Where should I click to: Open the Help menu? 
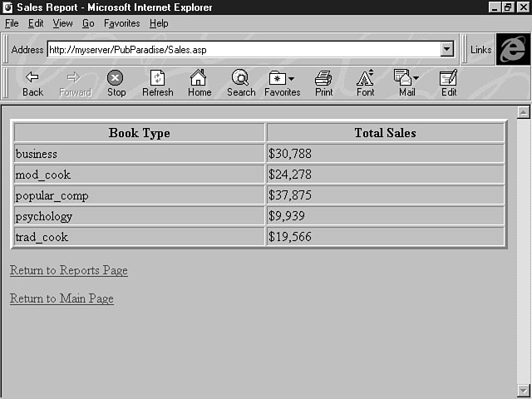coord(158,23)
